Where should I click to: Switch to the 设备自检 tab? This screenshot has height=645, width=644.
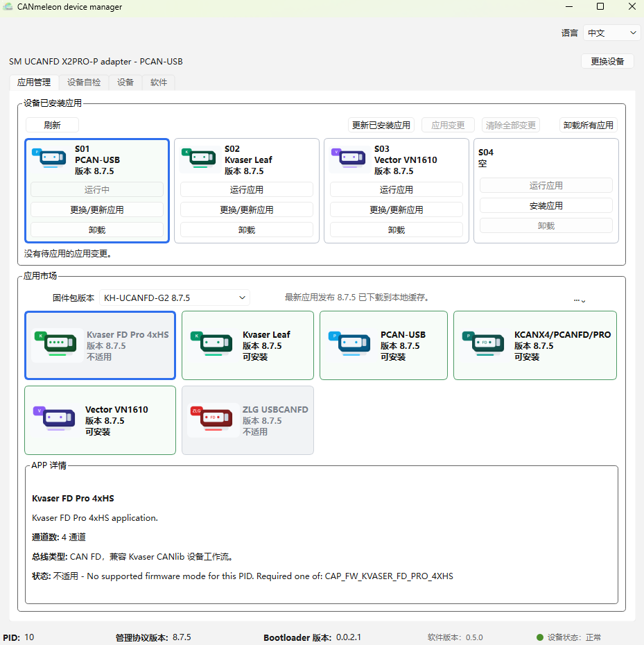pyautogui.click(x=84, y=83)
